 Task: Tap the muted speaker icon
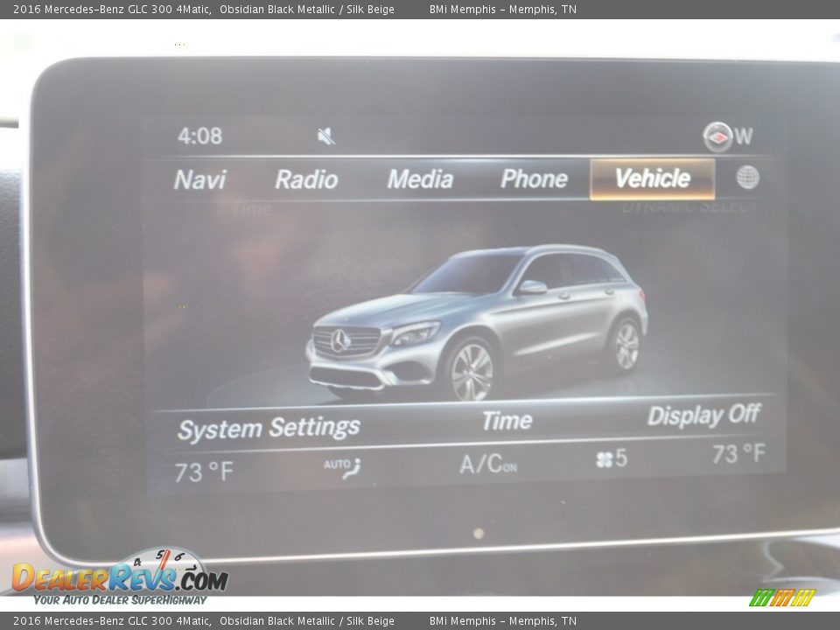pyautogui.click(x=325, y=136)
